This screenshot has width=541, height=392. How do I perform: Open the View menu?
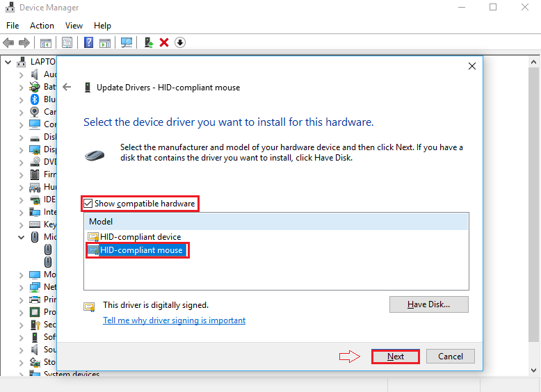coord(74,26)
